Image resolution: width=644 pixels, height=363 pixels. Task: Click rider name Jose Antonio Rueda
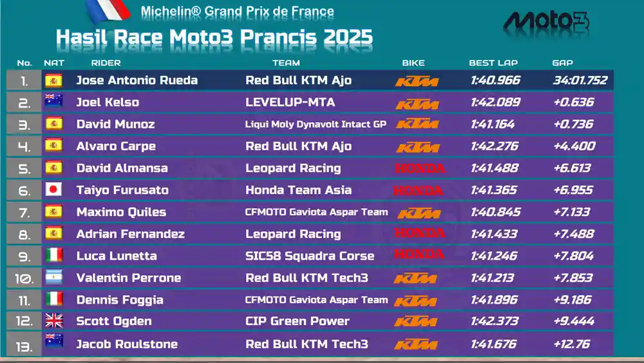pyautogui.click(x=137, y=80)
